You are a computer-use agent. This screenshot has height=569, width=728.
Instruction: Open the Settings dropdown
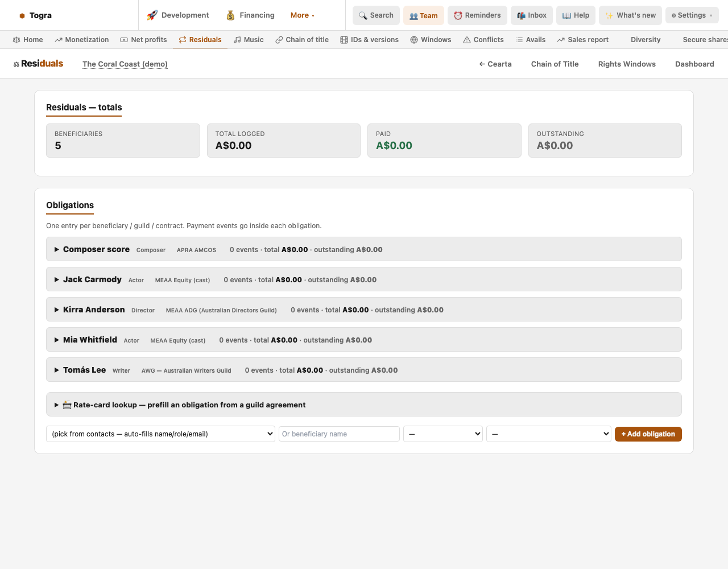pos(692,15)
